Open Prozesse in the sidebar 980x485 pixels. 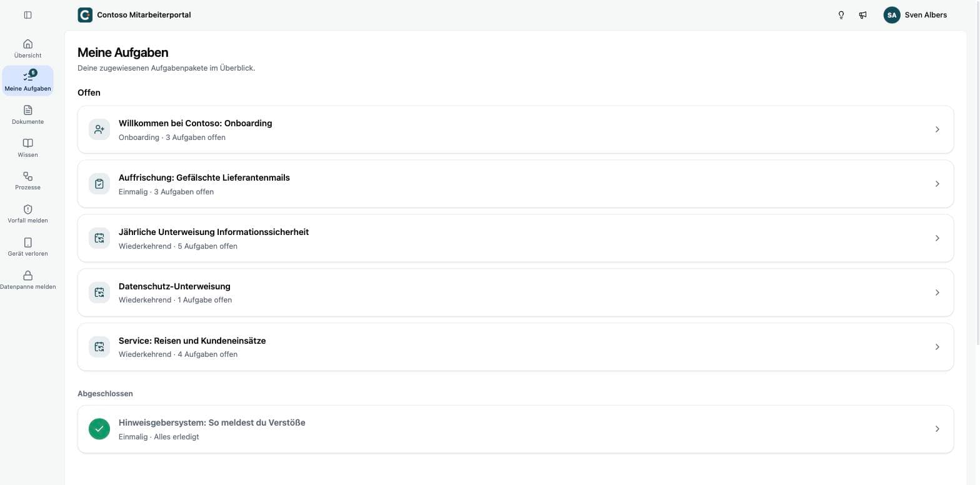[x=27, y=181]
